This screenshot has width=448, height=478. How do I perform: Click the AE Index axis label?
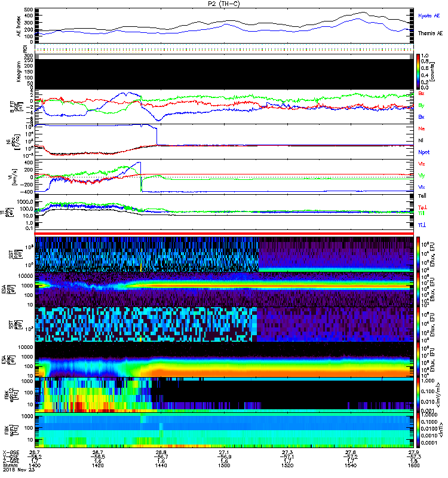pos(19,26)
